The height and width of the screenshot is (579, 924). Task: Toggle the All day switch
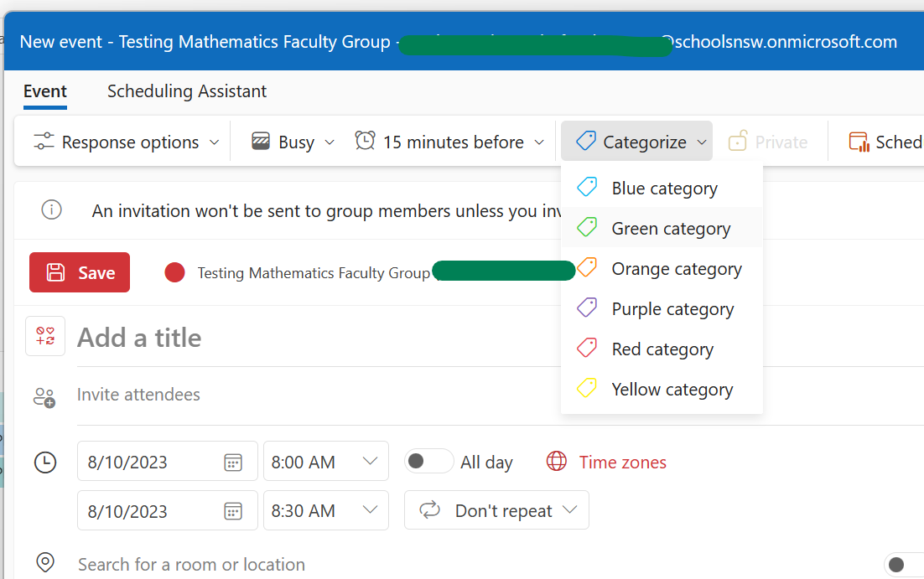(428, 462)
